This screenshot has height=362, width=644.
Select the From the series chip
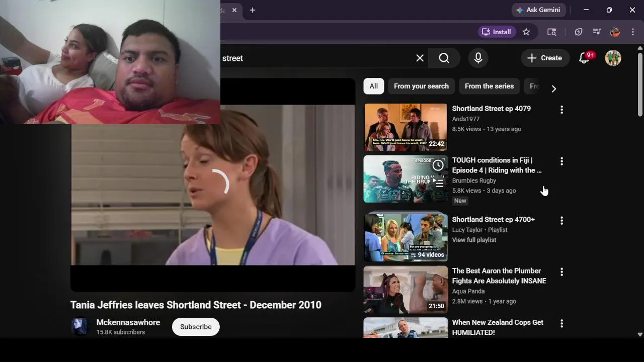pos(489,86)
